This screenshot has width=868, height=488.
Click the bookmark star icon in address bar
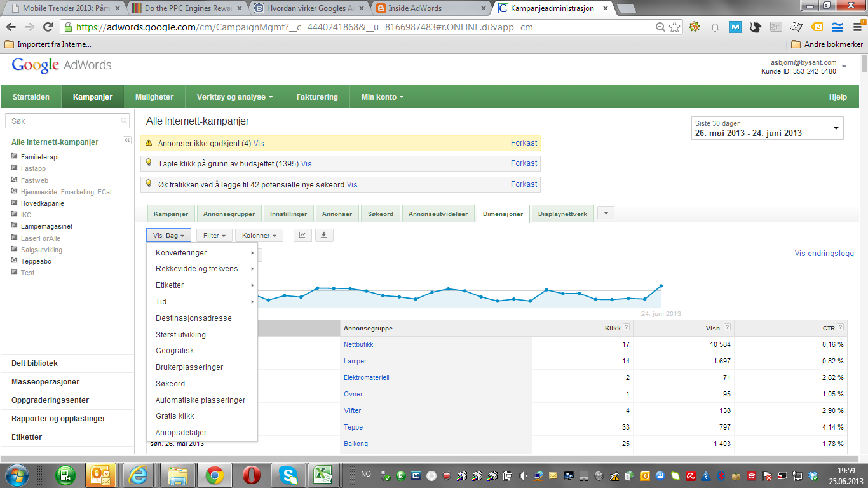coord(675,27)
